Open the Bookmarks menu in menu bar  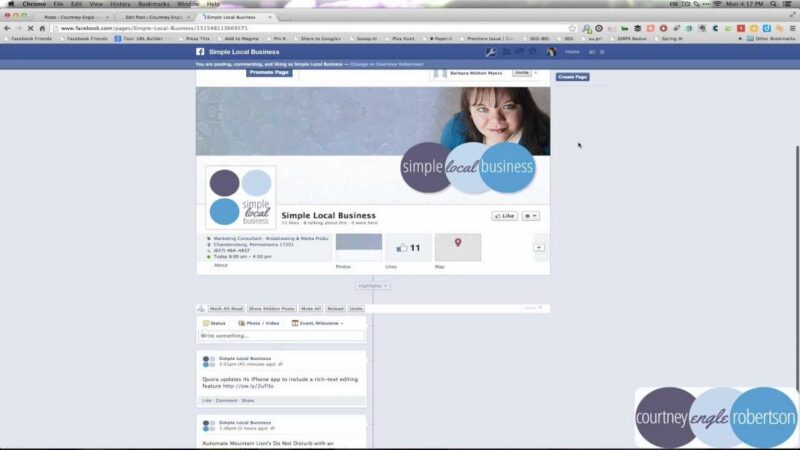pos(154,4)
